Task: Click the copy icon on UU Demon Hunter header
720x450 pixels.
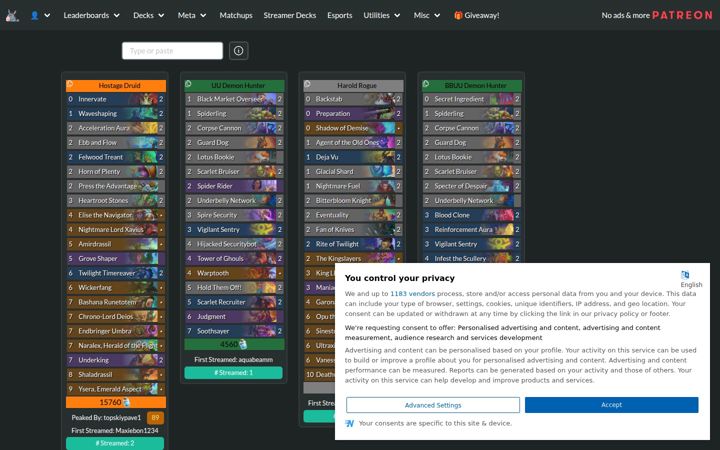Action: coord(188,84)
